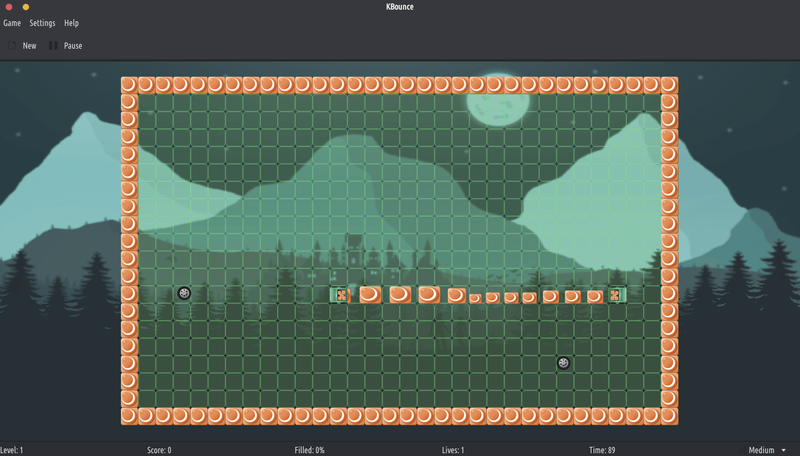Click the Lives: 1 status label

coord(453,450)
